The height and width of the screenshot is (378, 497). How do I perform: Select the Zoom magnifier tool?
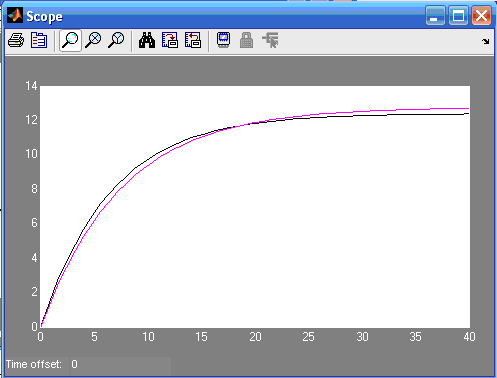70,40
